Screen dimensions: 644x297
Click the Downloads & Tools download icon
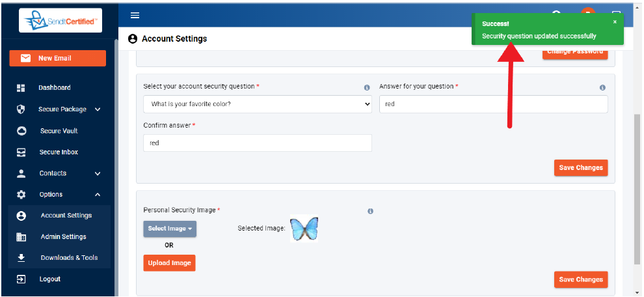[x=21, y=258]
